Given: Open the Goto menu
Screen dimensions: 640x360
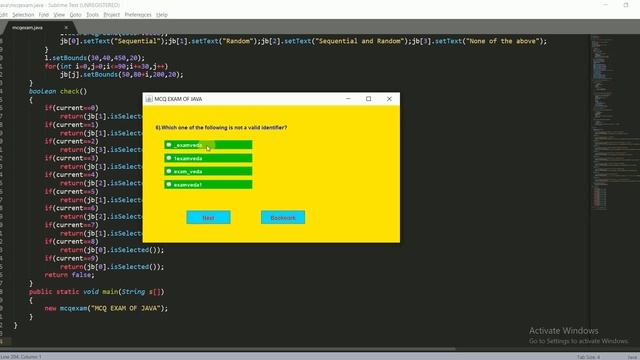Looking at the screenshot, I should coord(76,15).
